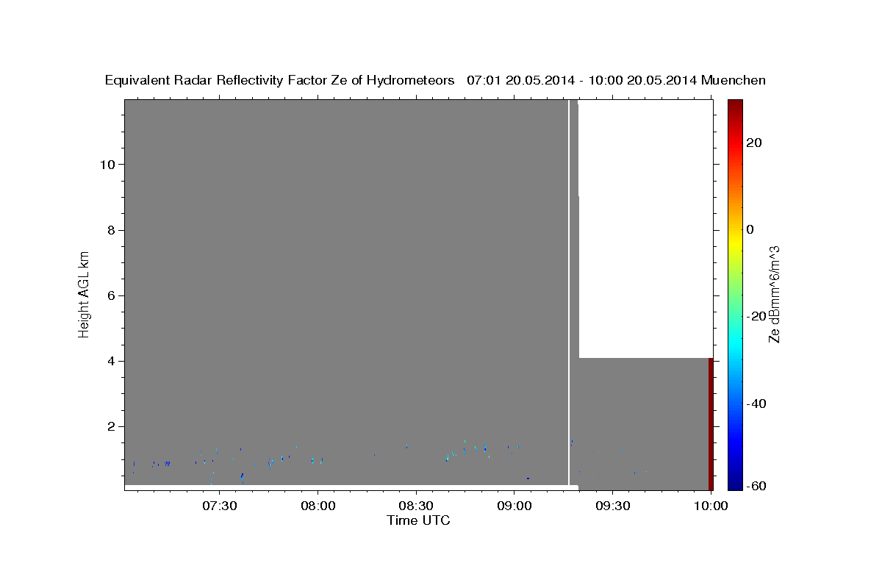The width and height of the screenshot is (882, 588).
Task: Click the colorbar value '-20'
Action: [757, 316]
